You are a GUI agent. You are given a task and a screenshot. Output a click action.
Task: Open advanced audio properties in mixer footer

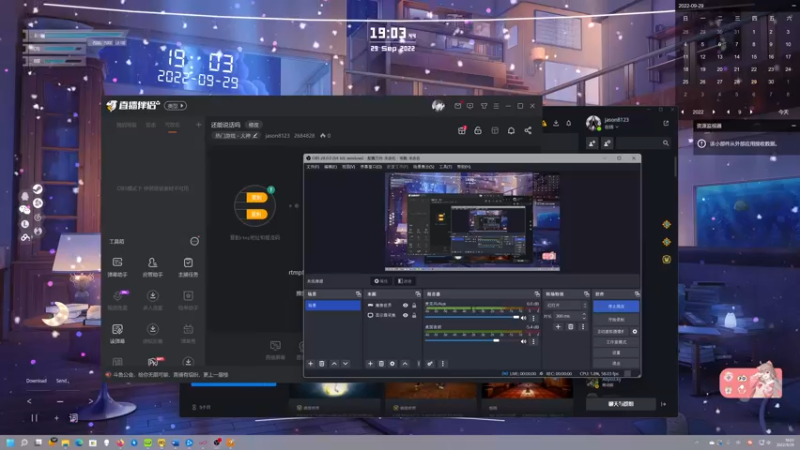(430, 364)
